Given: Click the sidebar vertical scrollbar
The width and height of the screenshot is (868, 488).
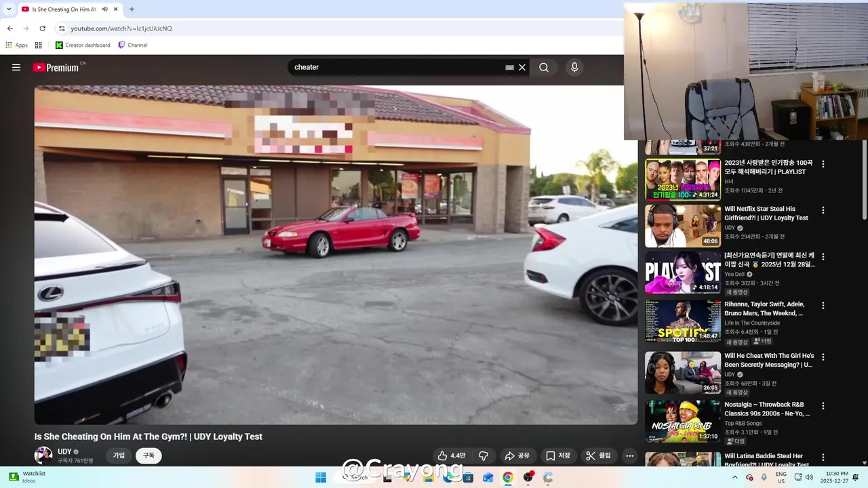Looking at the screenshot, I should pos(864,180).
